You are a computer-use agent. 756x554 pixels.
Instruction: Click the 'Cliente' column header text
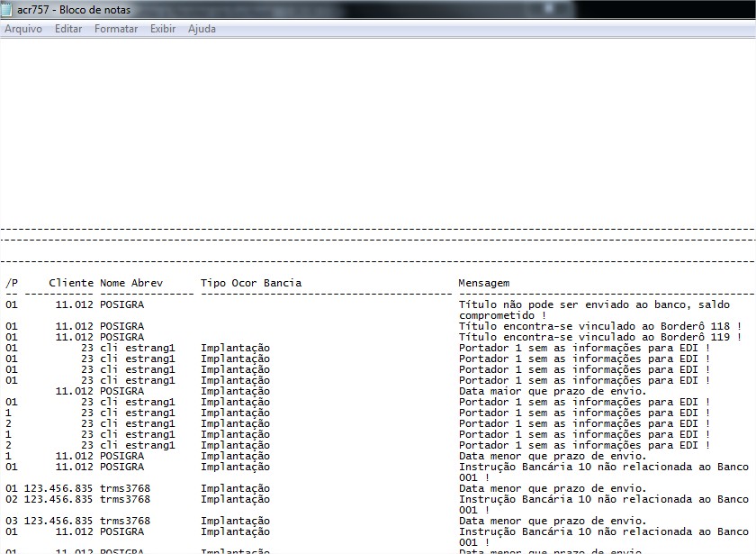pos(71,283)
